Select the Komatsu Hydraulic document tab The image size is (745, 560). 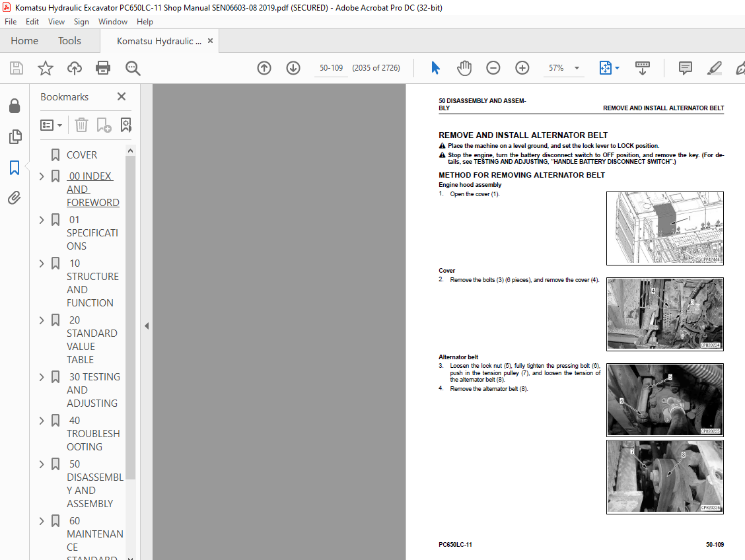(159, 41)
